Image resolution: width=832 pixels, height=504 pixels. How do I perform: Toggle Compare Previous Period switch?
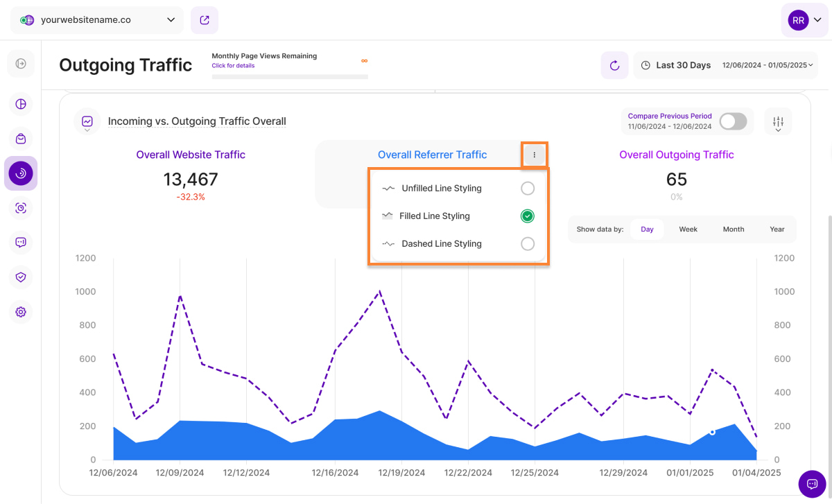[733, 121]
